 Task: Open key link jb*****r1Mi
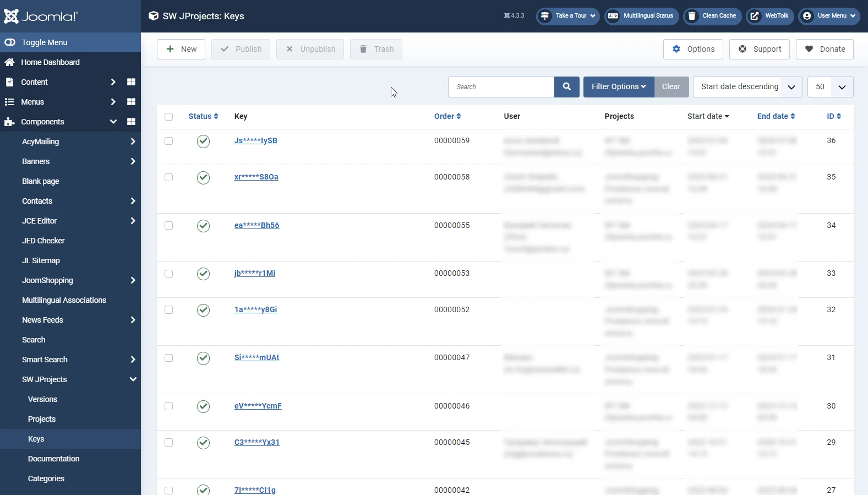click(254, 273)
